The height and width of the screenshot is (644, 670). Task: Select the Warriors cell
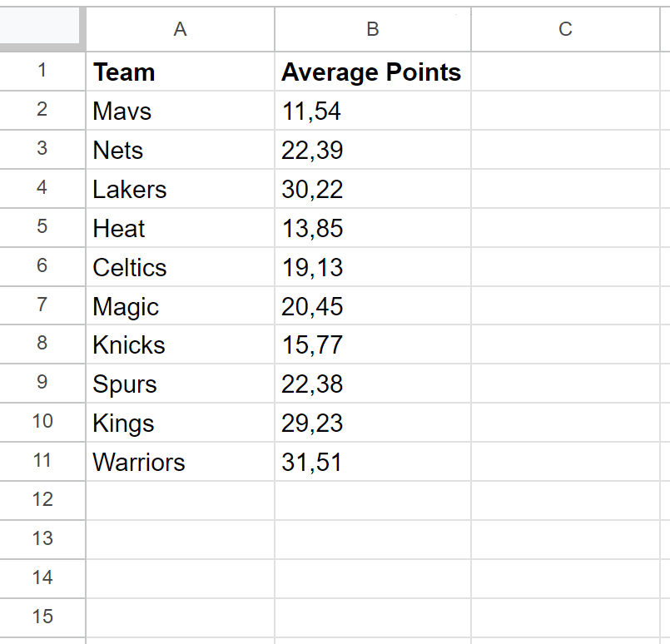pos(180,462)
